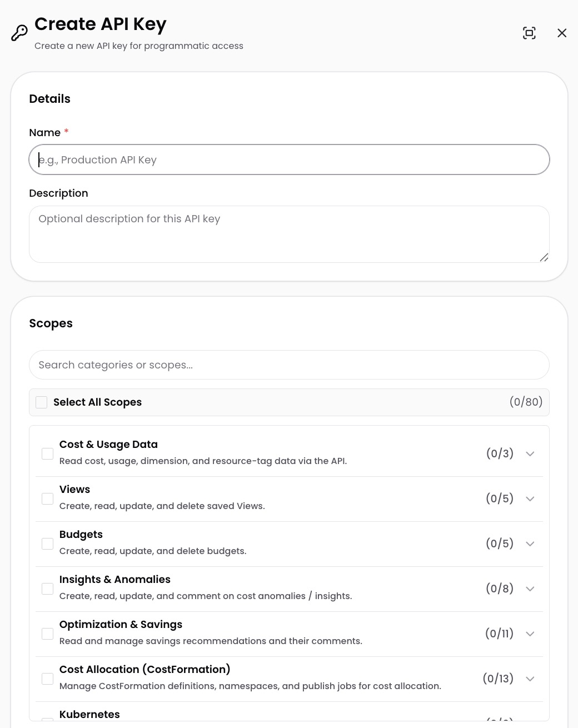Open the Insights & Anomalies chevron
Image resolution: width=578 pixels, height=728 pixels.
tap(530, 589)
